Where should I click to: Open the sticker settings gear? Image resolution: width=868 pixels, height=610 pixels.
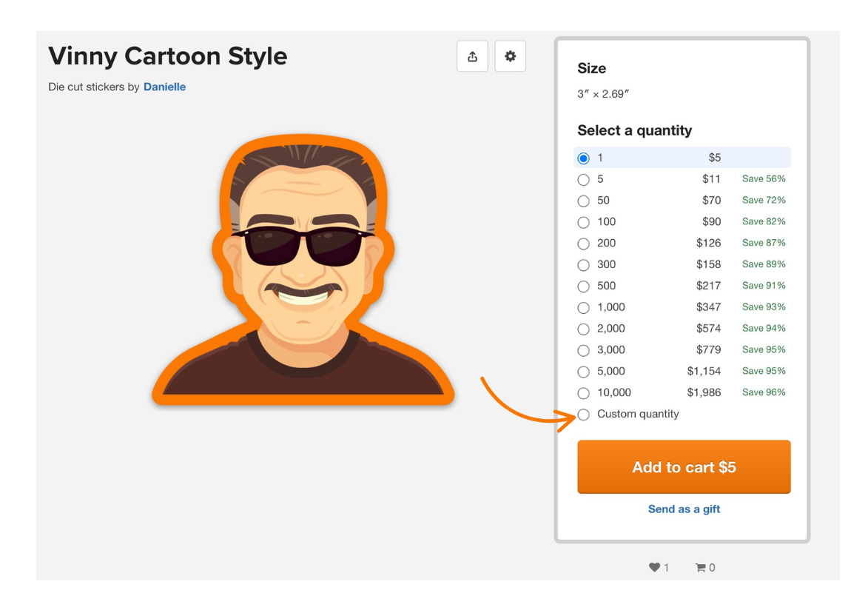click(510, 56)
